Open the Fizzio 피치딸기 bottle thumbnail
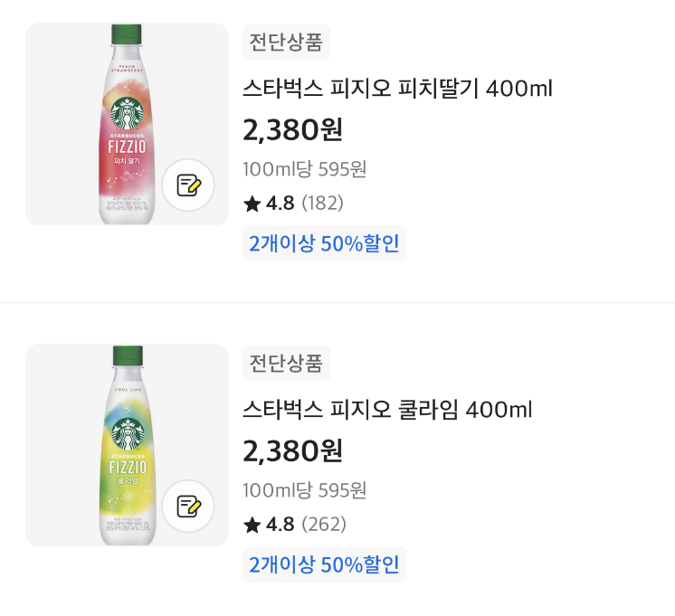Screen dimensions: 675x616 (x=127, y=122)
